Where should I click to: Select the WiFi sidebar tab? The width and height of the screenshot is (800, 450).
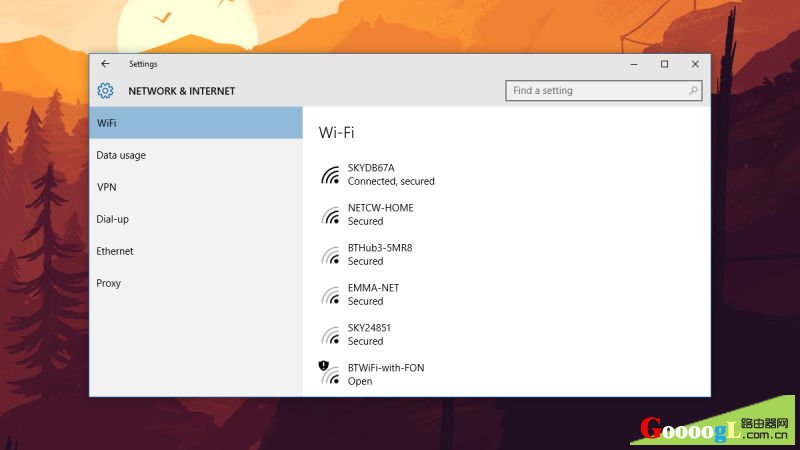[x=196, y=123]
